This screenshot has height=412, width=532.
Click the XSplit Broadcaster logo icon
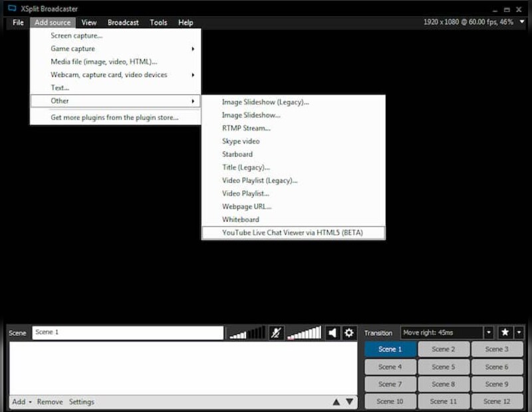click(12, 9)
